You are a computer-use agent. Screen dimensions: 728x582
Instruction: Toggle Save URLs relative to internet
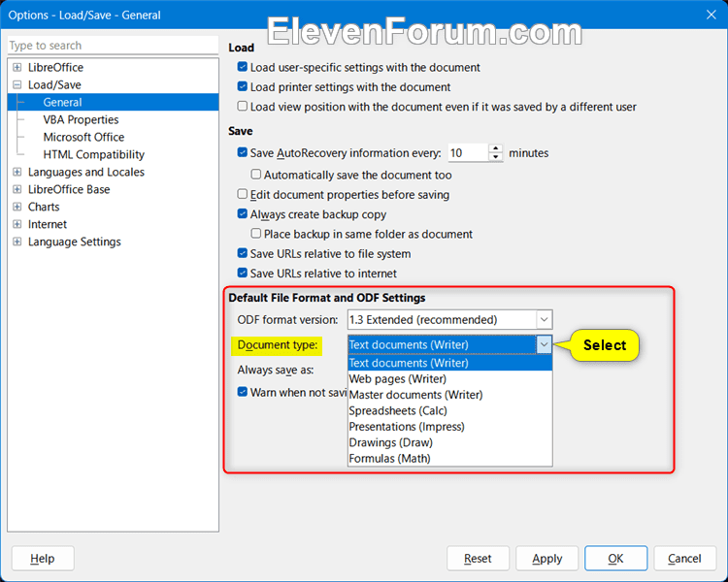(243, 273)
